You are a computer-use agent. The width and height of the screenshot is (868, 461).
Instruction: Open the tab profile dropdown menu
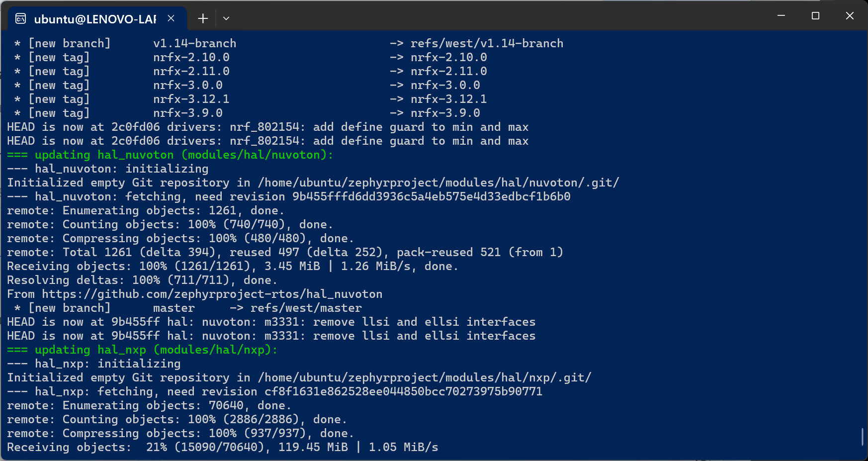pyautogui.click(x=226, y=18)
